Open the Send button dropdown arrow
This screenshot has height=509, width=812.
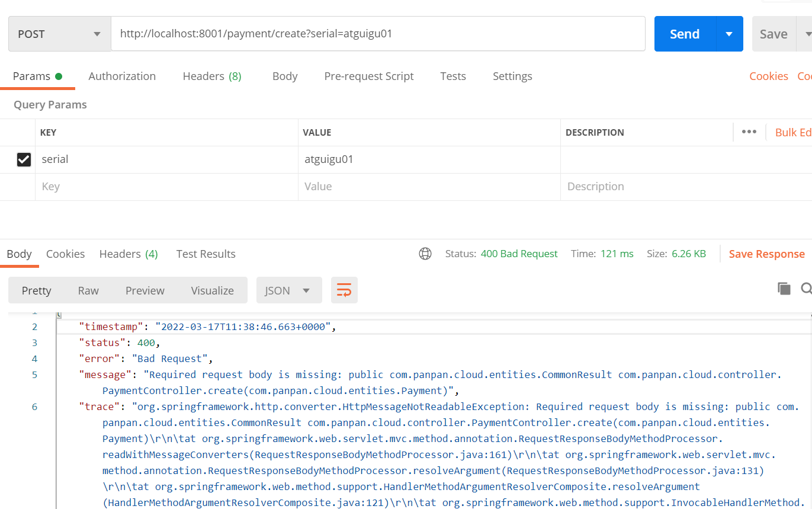pyautogui.click(x=730, y=34)
